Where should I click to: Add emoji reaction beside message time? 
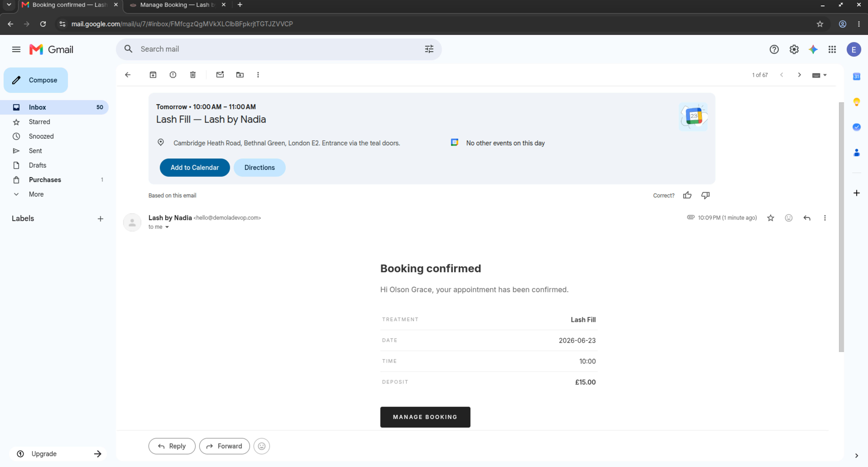coord(788,218)
